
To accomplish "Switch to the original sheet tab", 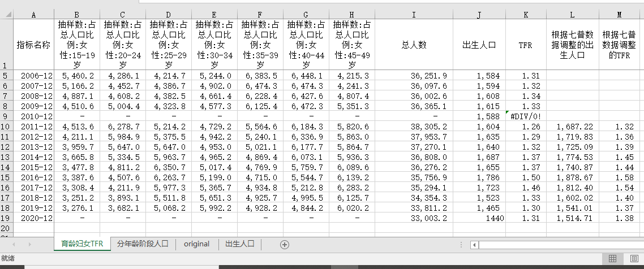I will coord(197,244).
